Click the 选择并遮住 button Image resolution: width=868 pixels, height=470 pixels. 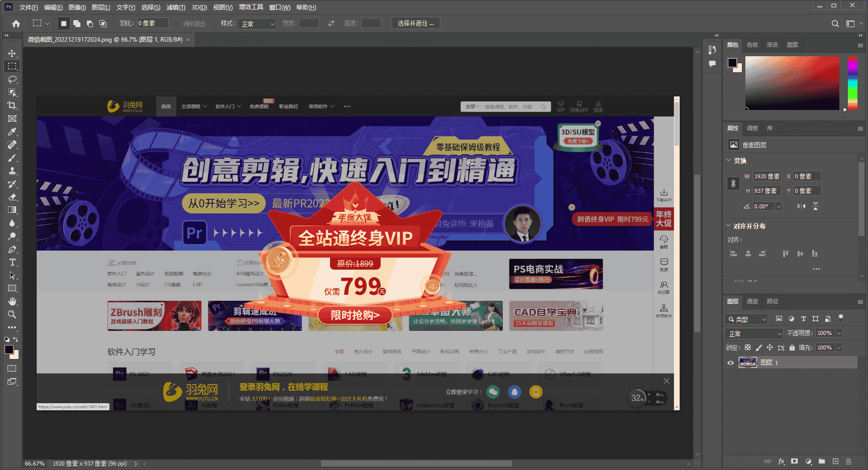[x=415, y=24]
